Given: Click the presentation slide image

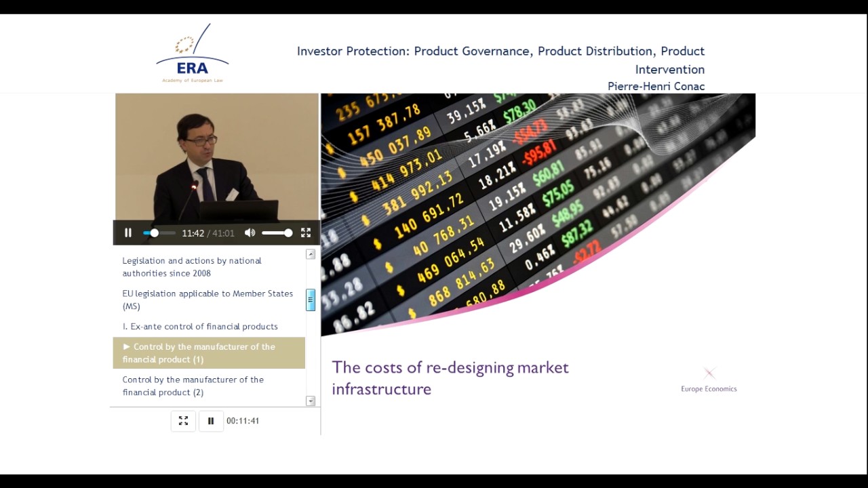Looking at the screenshot, I should [538, 215].
